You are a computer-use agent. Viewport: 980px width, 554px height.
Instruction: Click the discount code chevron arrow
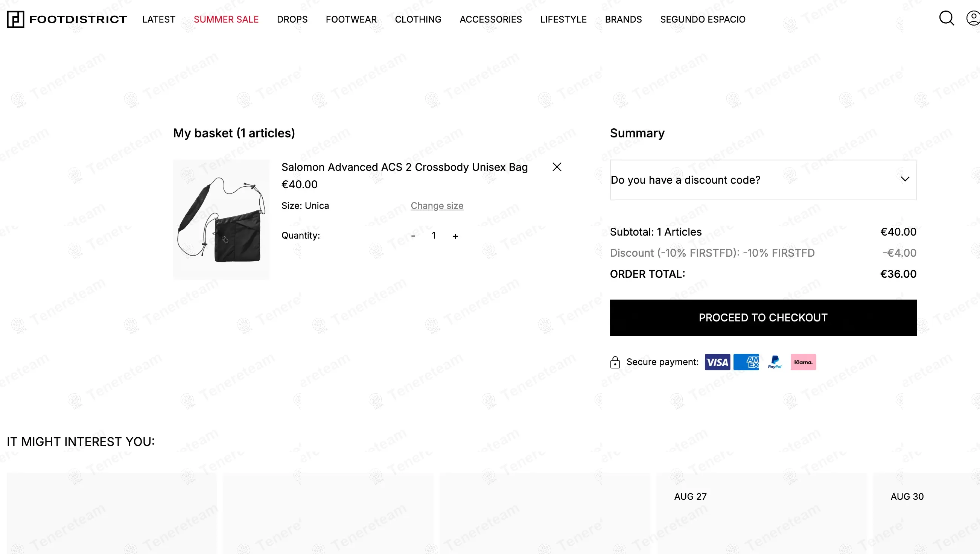pos(905,179)
